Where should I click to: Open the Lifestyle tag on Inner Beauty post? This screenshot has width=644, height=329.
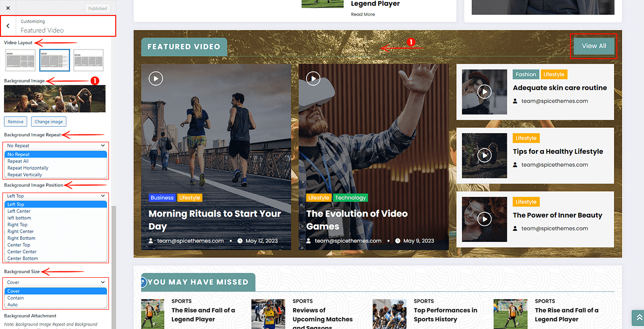tap(526, 202)
